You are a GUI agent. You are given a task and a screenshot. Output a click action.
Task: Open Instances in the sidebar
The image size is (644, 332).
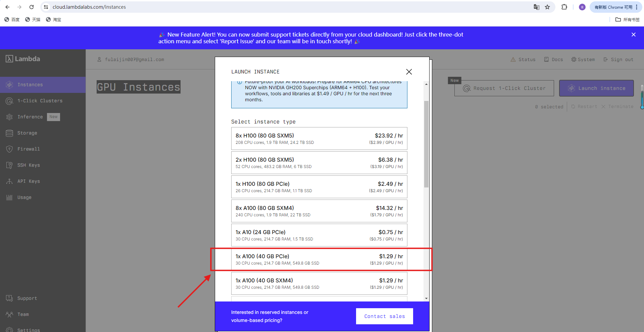[43, 85]
